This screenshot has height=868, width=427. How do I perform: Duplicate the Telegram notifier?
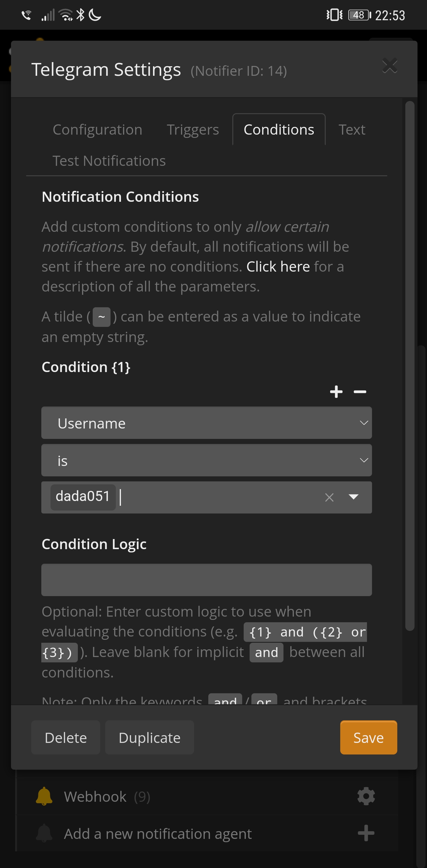(149, 738)
